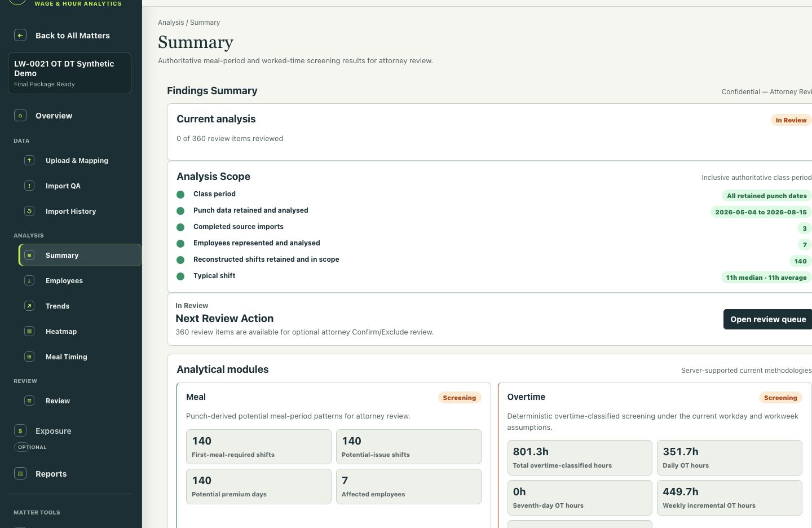Image resolution: width=812 pixels, height=528 pixels.
Task: Click the Import QA exclamation icon
Action: click(29, 186)
